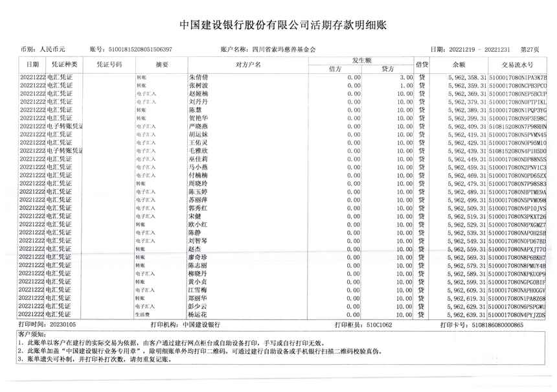Screen dimensions: 557x392
Task: Click the 发生额 header
Action: 361,60
